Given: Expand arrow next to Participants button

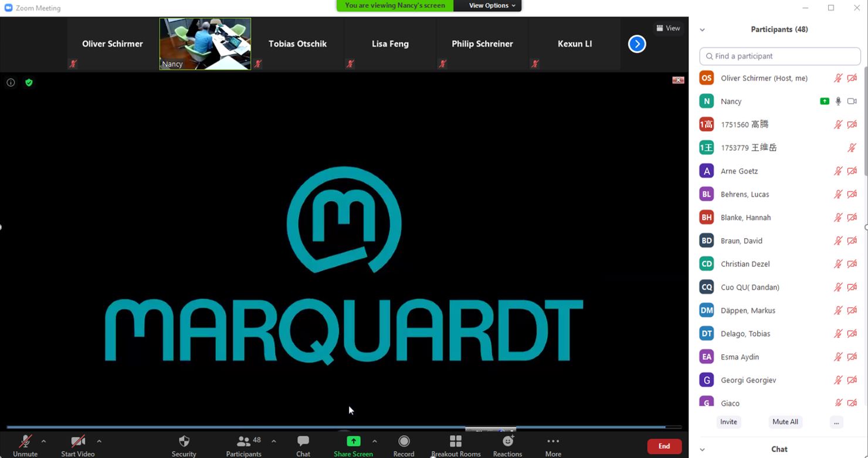Looking at the screenshot, I should tap(273, 441).
